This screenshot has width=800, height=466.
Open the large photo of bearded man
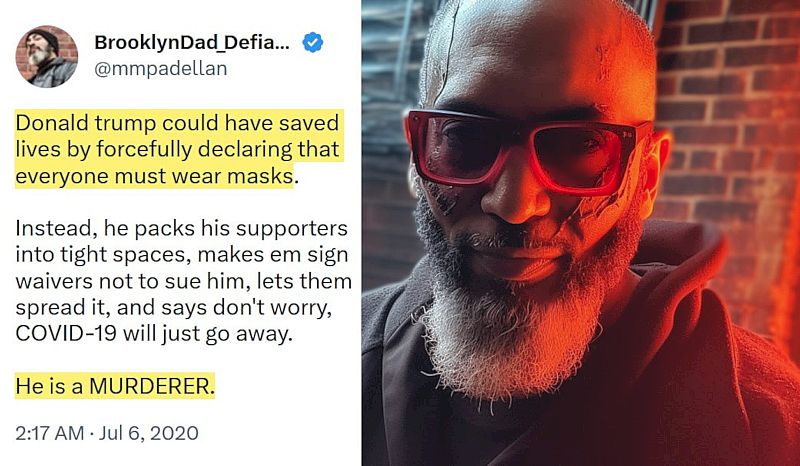[581, 233]
